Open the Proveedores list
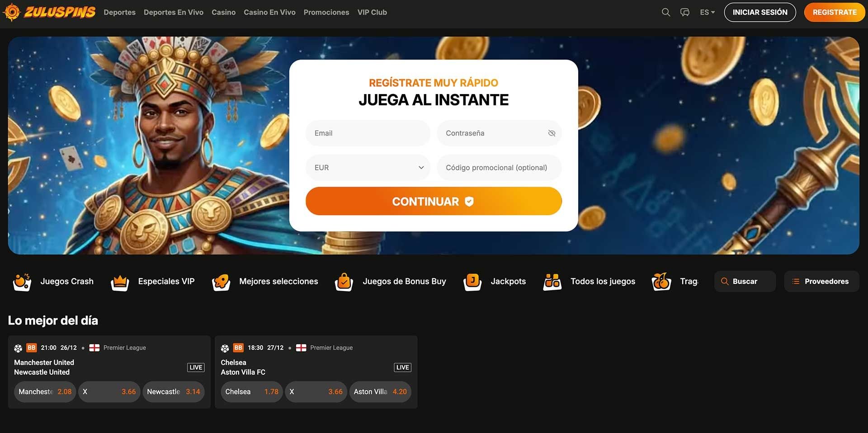868x433 pixels. [821, 281]
